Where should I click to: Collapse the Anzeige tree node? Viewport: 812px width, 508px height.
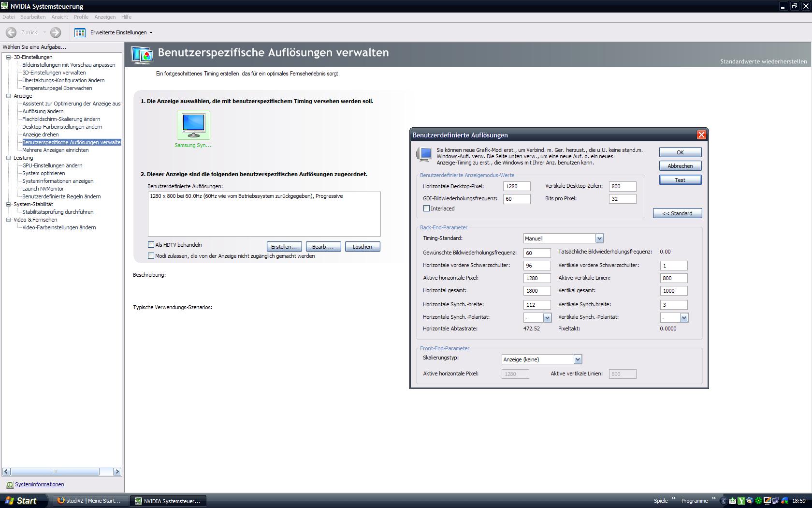click(x=8, y=96)
